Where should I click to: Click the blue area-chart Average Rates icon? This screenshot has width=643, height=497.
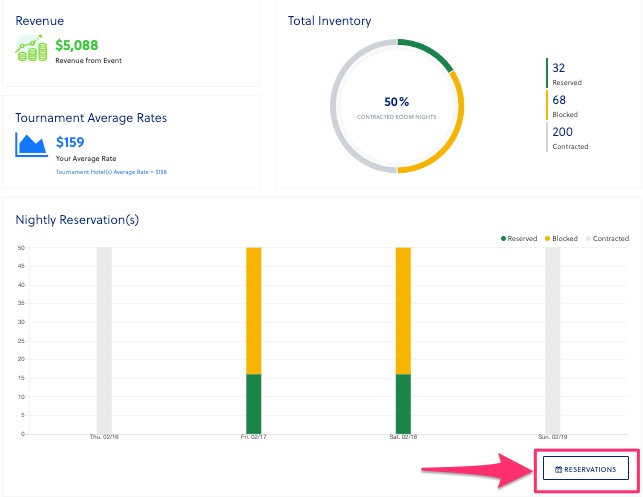[x=32, y=143]
